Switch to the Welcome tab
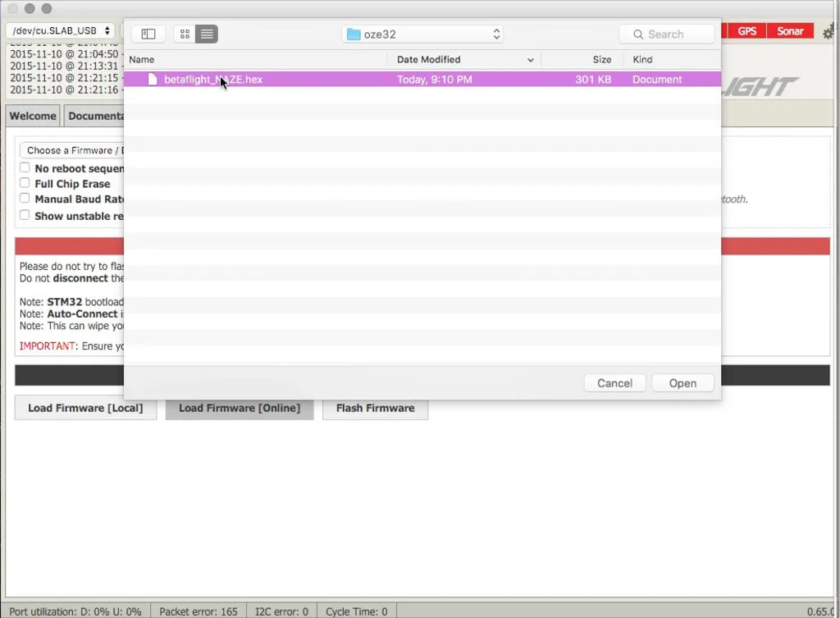 tap(33, 116)
